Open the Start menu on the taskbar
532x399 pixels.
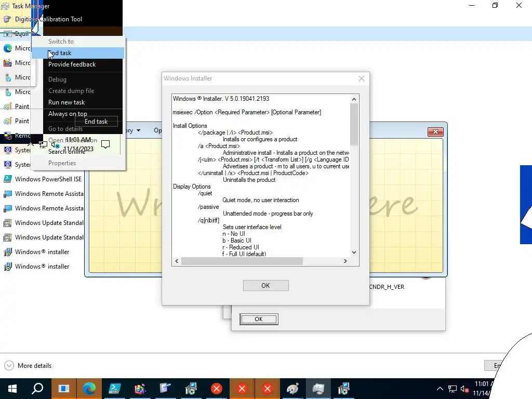(x=12, y=389)
